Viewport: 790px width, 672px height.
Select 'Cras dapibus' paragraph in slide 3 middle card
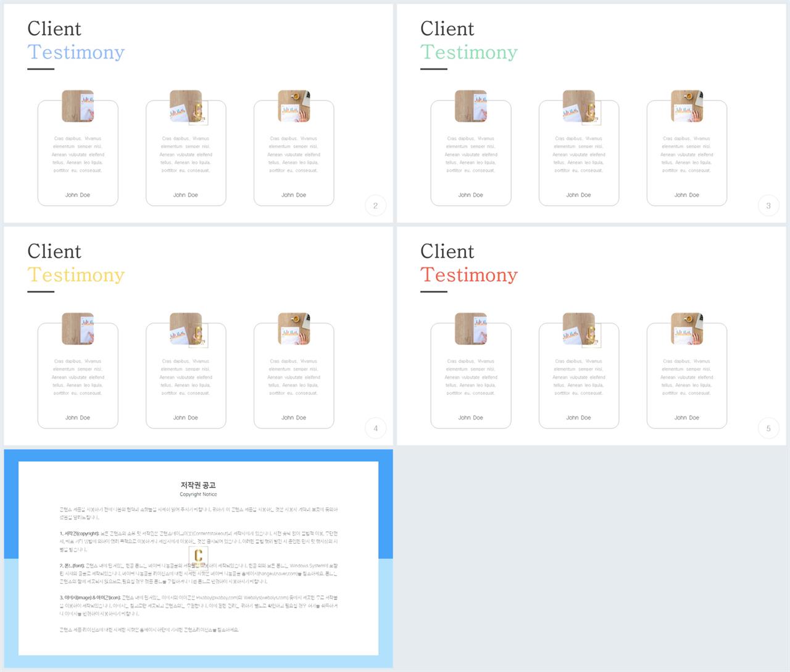tap(579, 154)
